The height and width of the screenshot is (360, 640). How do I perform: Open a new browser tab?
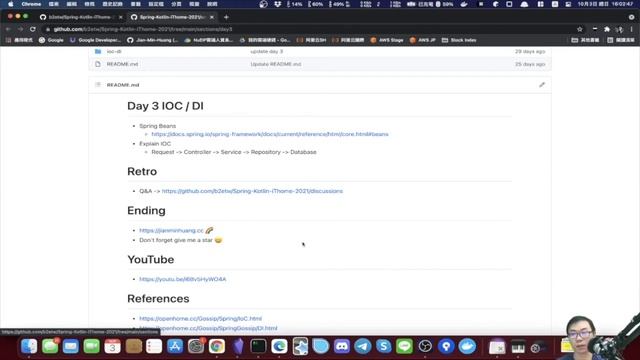[226, 17]
